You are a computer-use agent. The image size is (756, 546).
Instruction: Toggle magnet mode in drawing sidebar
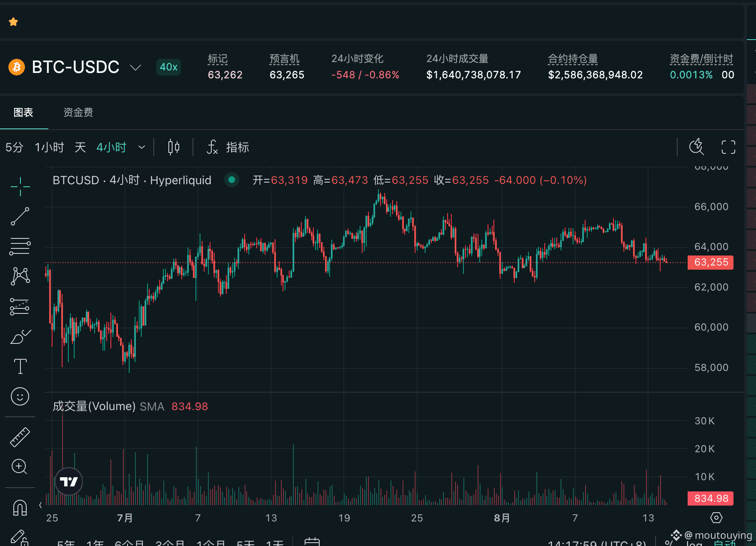pos(20,507)
